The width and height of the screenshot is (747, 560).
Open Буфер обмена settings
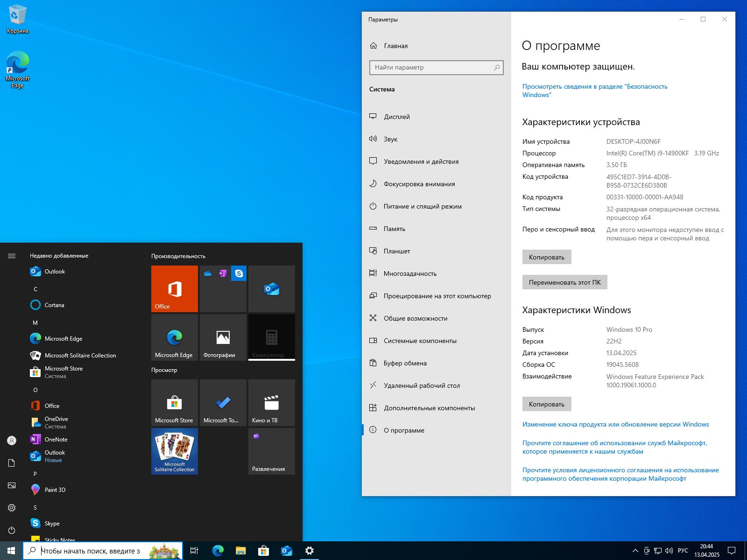437,363
